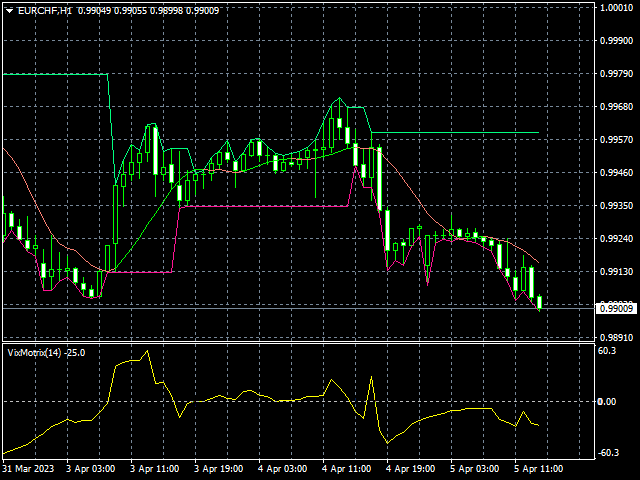This screenshot has width=640, height=480.
Task: Click price scale value 0.99680
Action: pos(616,107)
